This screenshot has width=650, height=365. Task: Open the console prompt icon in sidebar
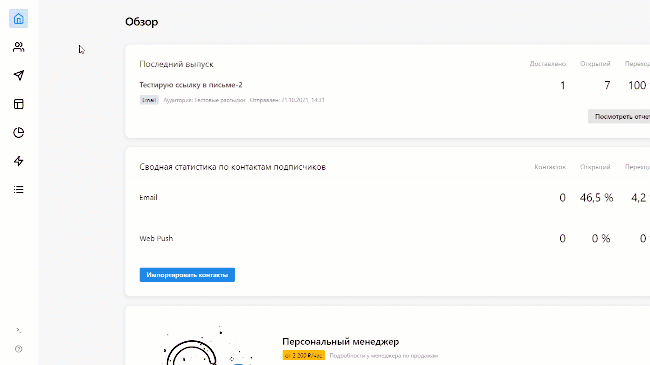(x=19, y=330)
